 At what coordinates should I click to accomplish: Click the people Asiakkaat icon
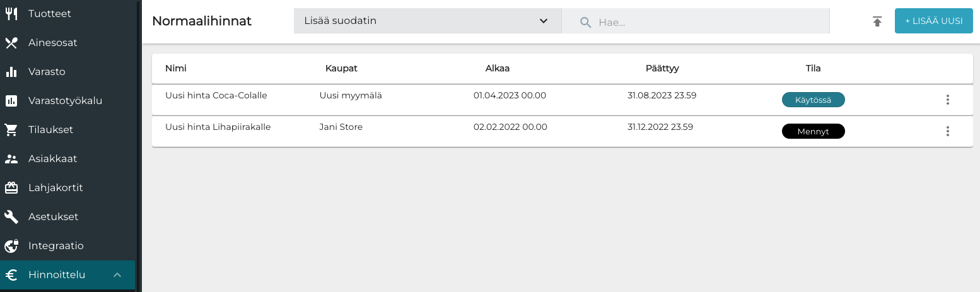click(x=11, y=159)
